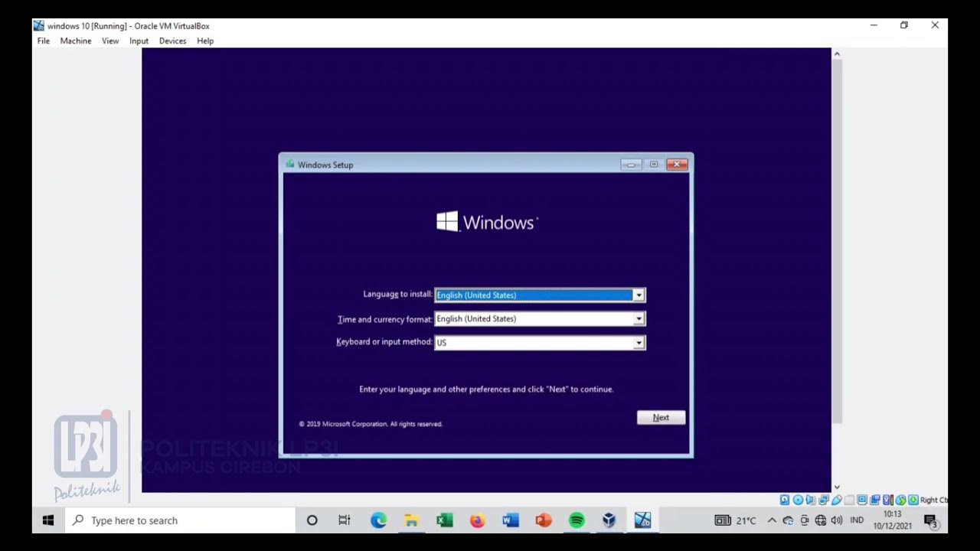980x551 pixels.
Task: Open Spotify from the taskbar
Action: [x=577, y=520]
